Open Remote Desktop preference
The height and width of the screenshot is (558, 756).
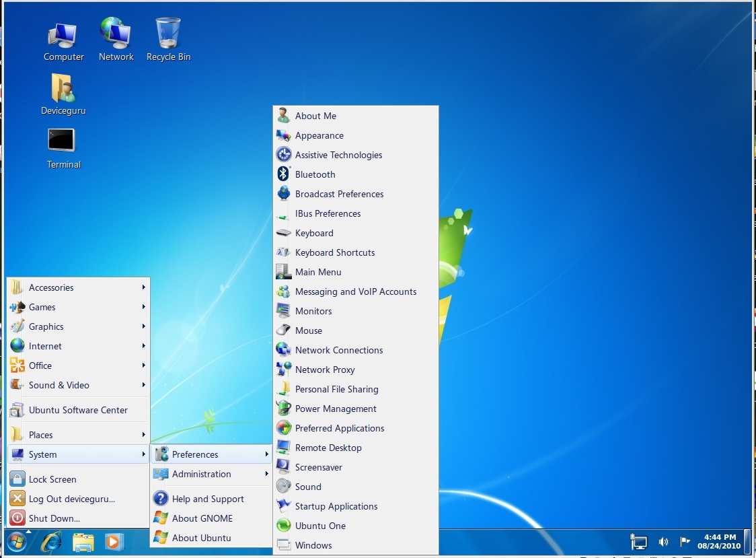coord(356,448)
